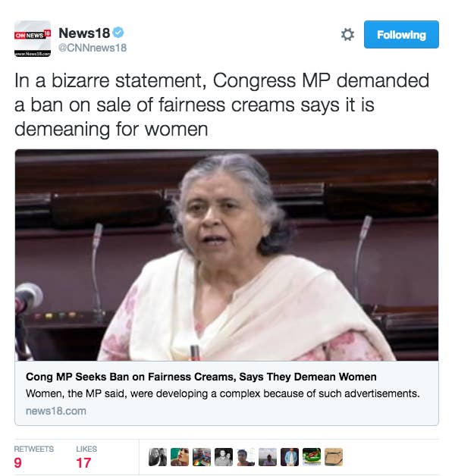Open the @CNNnews18 handle
The width and height of the screenshot is (455, 476).
tap(93, 48)
